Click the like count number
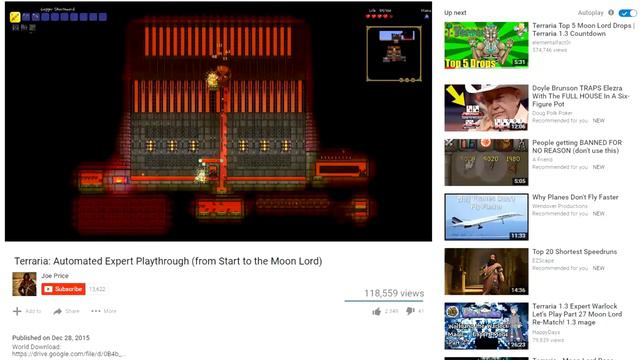Viewport: 640px width, 360px height. pyautogui.click(x=391, y=311)
